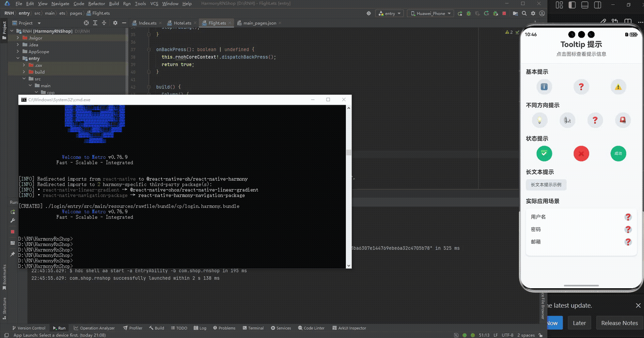Click the 2 spaces indent status entry
Image resolution: width=644 pixels, height=338 pixels.
click(x=526, y=335)
